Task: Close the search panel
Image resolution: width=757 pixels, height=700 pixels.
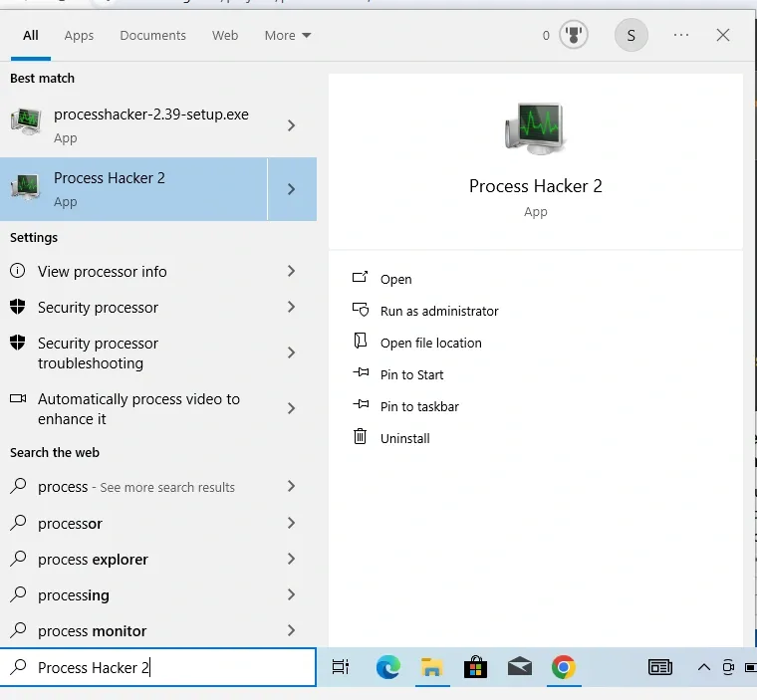Action: pyautogui.click(x=723, y=35)
